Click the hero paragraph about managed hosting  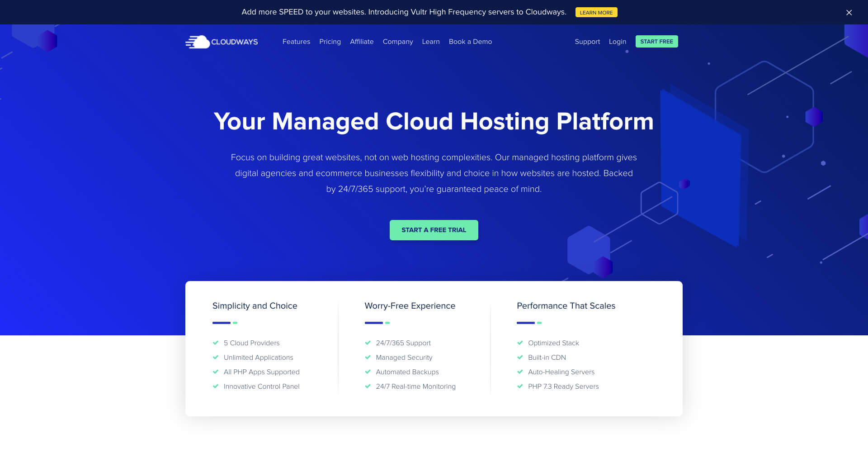[x=434, y=173]
